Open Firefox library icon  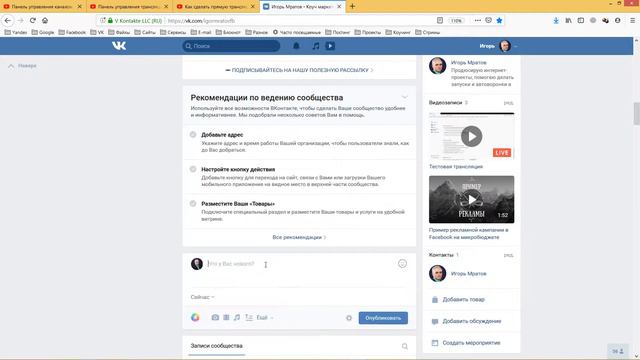click(568, 20)
